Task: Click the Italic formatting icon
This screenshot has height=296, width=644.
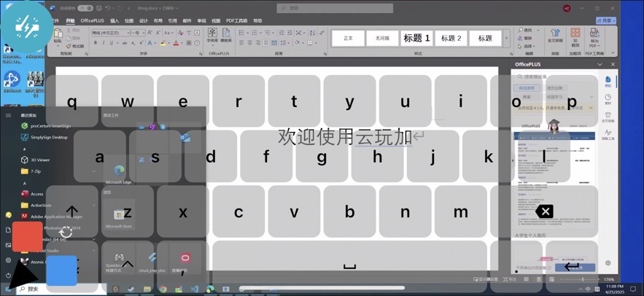Action: [104, 43]
